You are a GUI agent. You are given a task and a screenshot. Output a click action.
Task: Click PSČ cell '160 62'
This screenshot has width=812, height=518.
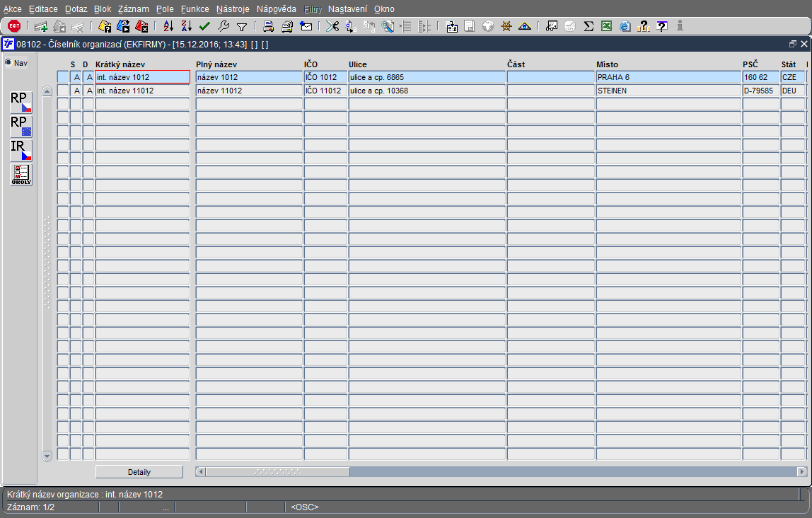tap(761, 77)
